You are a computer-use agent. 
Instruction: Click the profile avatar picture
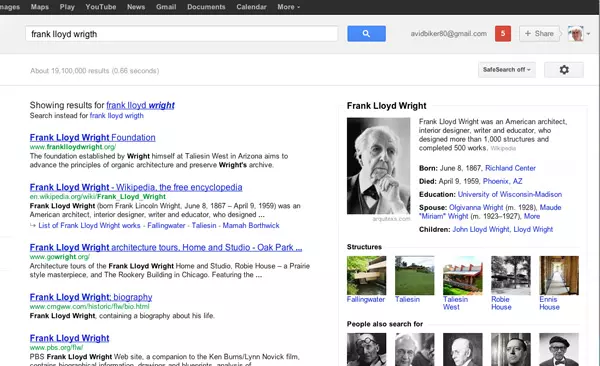576,34
